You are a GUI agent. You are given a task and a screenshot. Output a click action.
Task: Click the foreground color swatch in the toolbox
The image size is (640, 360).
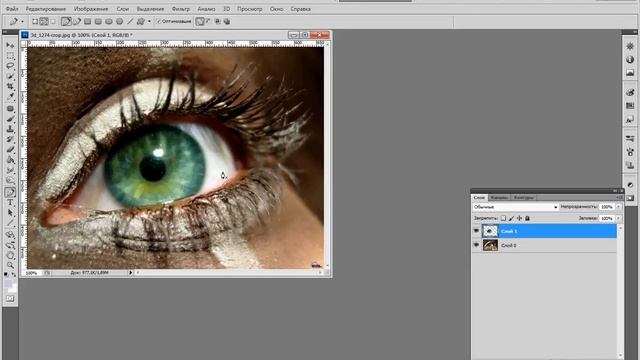pyautogui.click(x=8, y=283)
